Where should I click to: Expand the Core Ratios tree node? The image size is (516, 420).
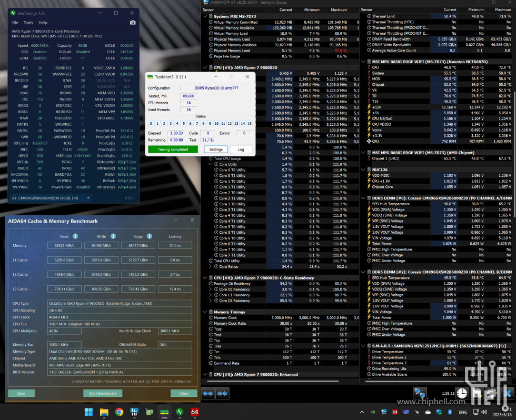point(211,266)
